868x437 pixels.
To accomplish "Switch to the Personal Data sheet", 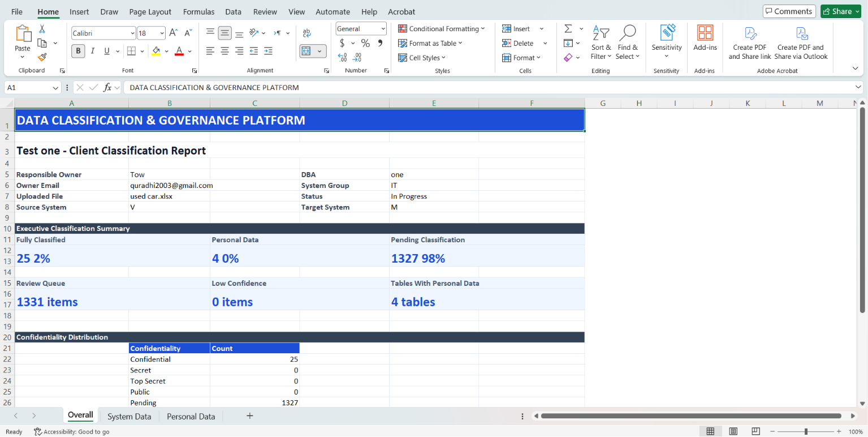I will (191, 417).
